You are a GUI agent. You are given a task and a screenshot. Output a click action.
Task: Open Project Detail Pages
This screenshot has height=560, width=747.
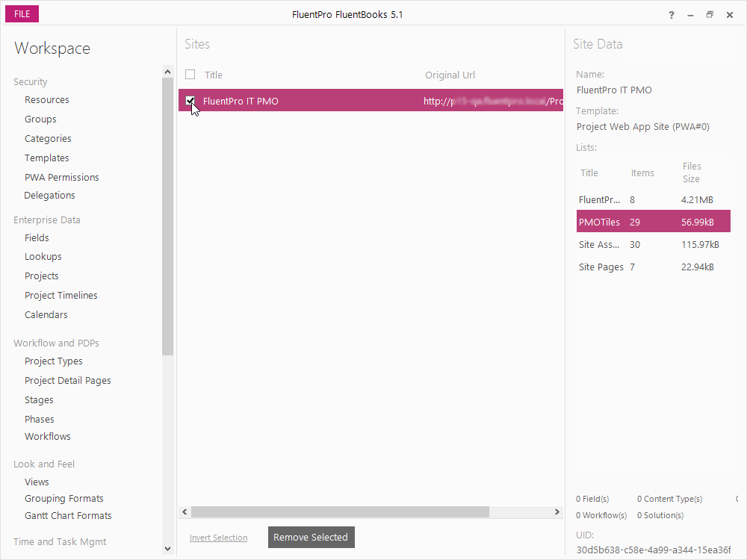click(68, 381)
